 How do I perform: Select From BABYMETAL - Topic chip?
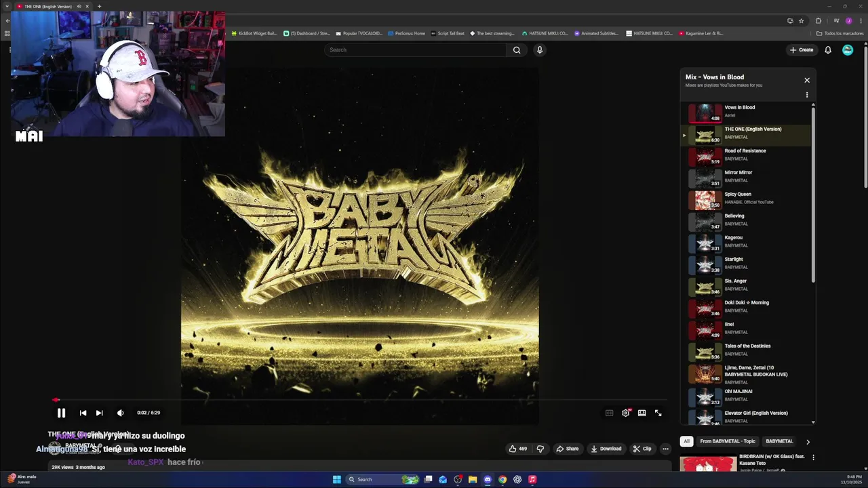click(727, 441)
